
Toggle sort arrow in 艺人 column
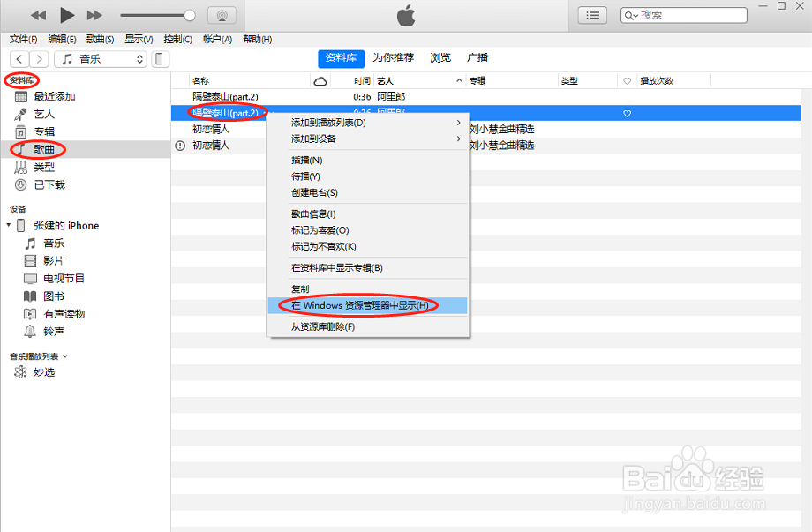point(459,81)
